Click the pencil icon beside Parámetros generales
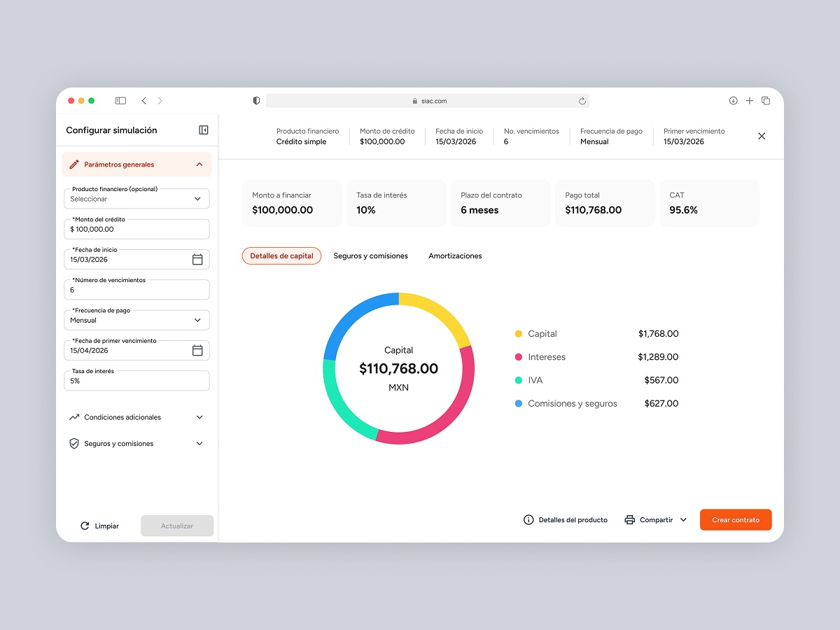 coord(74,164)
